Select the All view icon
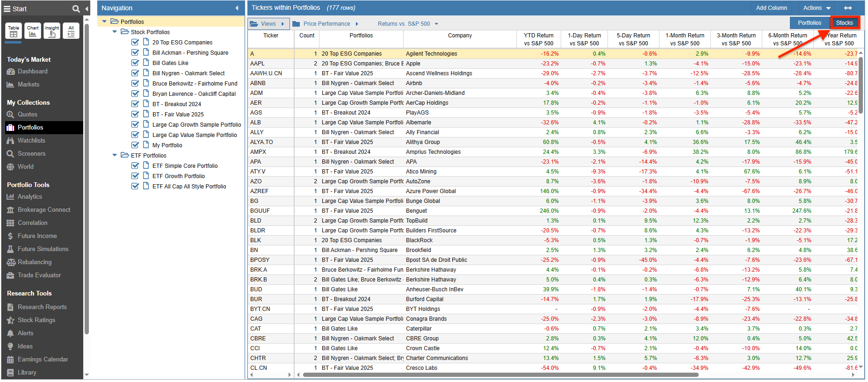Viewport: 868px width, 382px height. point(71,31)
